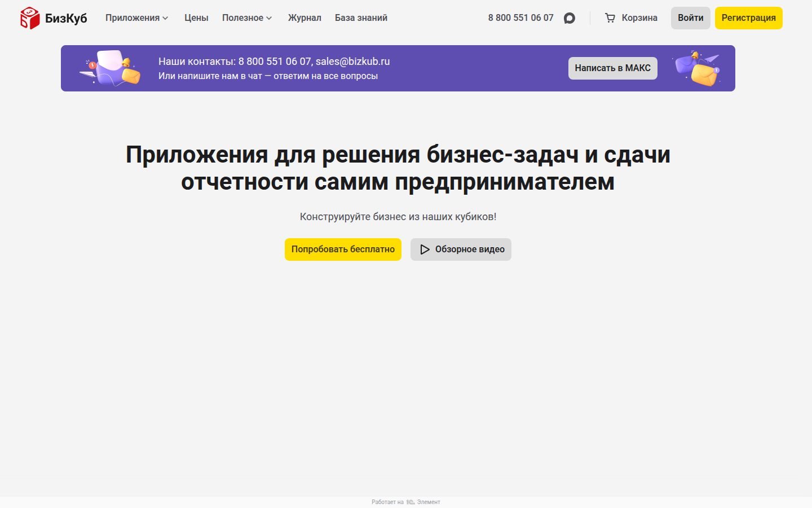Click 'Конструируйте бизнес из наших кубиков!' text

click(398, 217)
